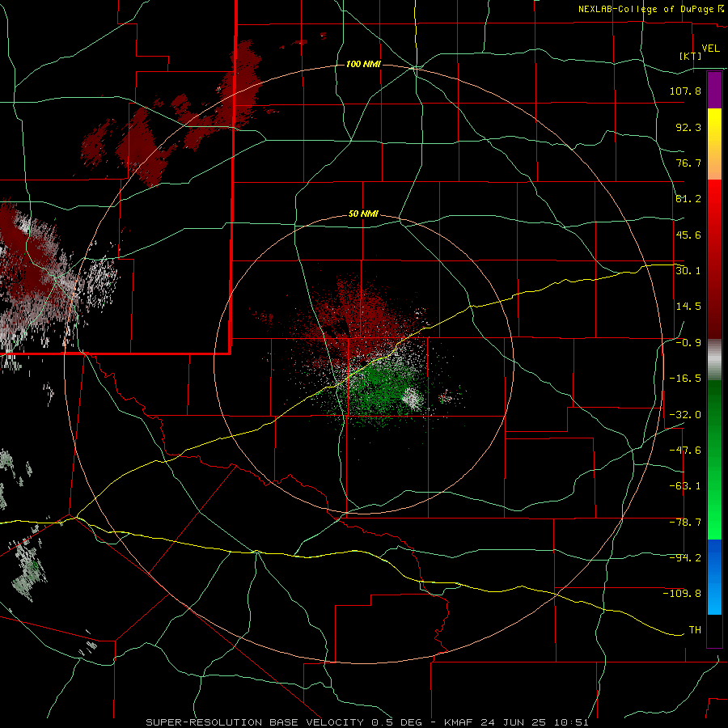Click the [KT] units label
728x728 pixels.
tap(691, 56)
